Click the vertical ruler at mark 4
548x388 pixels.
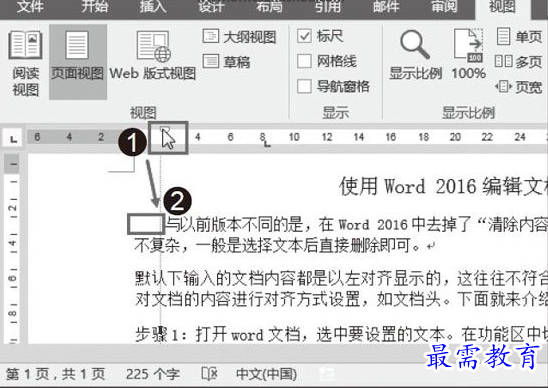pyautogui.click(x=12, y=242)
